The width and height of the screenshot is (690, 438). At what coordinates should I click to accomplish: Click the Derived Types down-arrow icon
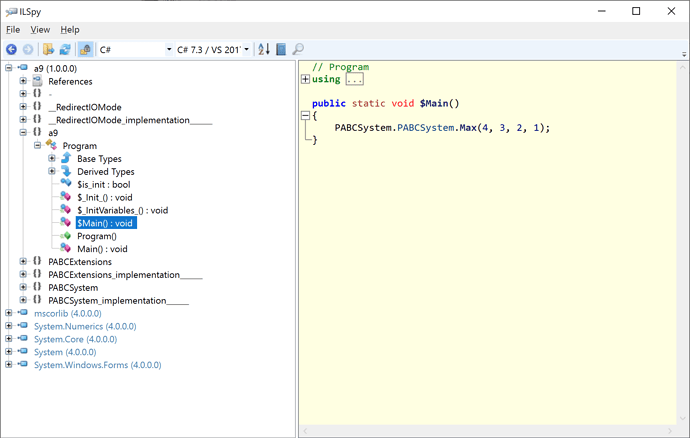66,171
